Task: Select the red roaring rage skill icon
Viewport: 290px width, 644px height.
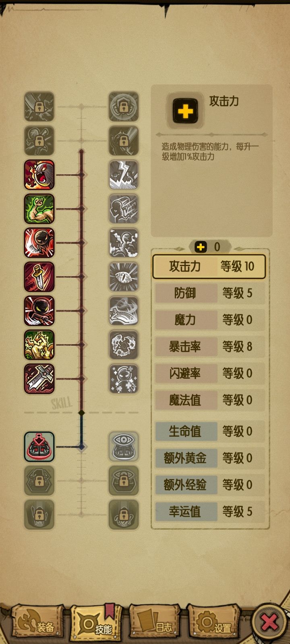Action: (39, 175)
